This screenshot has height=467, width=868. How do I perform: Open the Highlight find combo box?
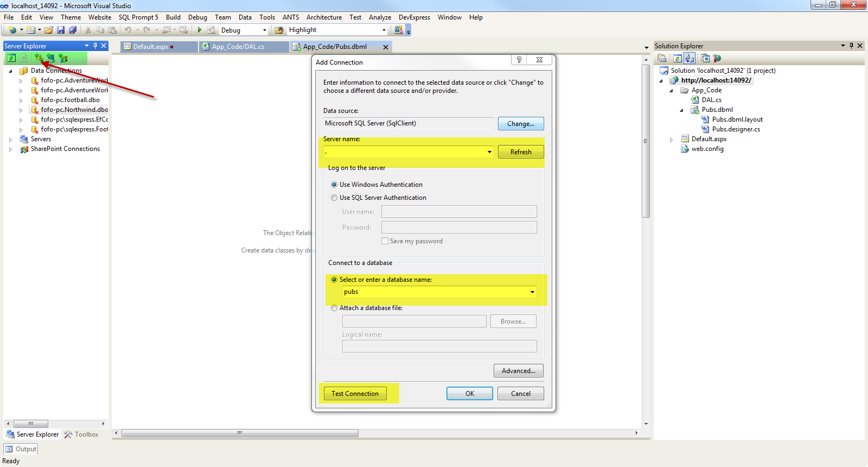click(384, 30)
